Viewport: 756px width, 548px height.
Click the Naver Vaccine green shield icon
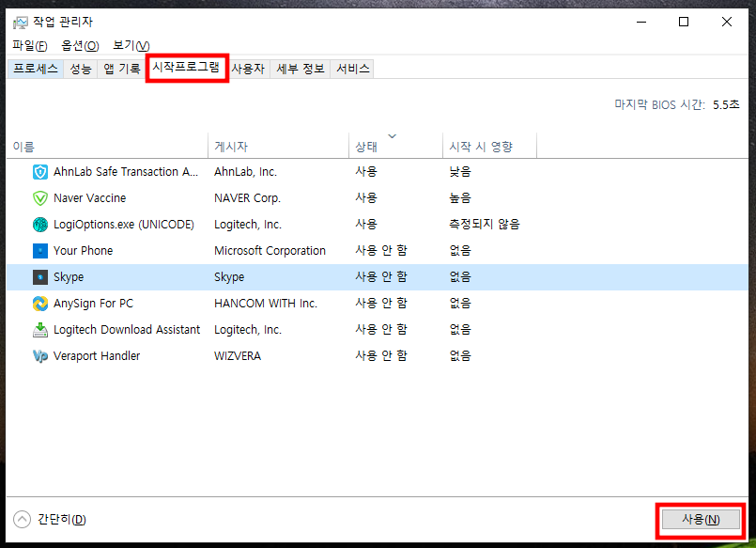tap(40, 198)
